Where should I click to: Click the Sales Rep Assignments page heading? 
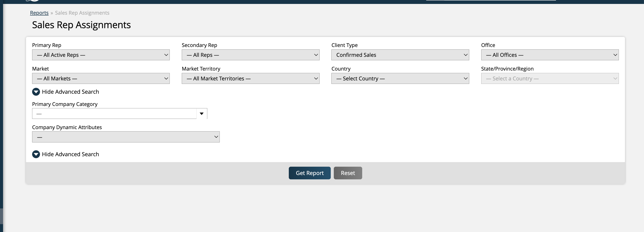tap(81, 25)
